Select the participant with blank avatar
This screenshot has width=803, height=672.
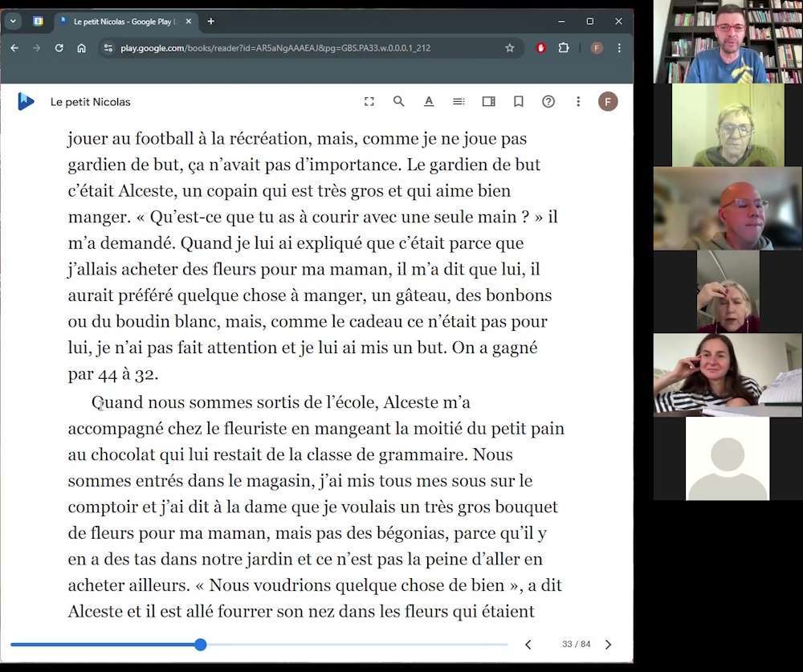click(728, 458)
